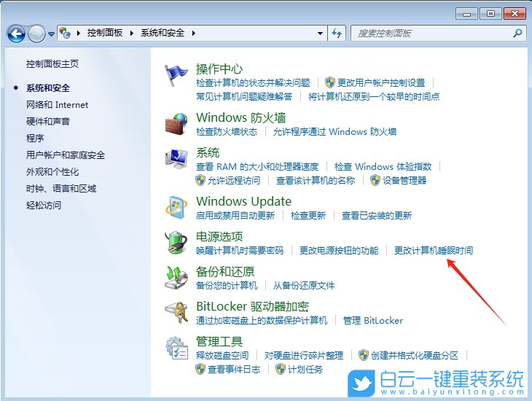Click the Administrative Tools gear icon

pyautogui.click(x=176, y=347)
